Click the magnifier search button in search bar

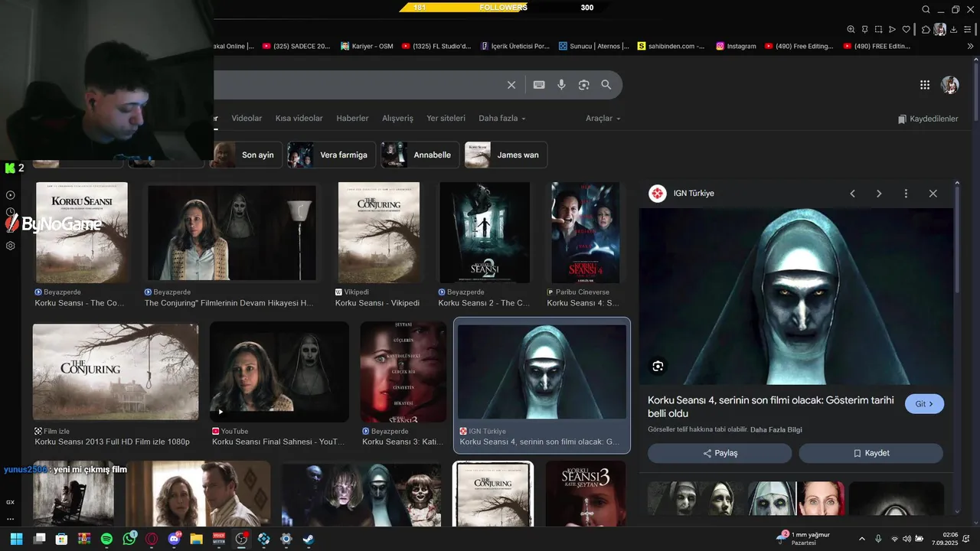point(606,85)
